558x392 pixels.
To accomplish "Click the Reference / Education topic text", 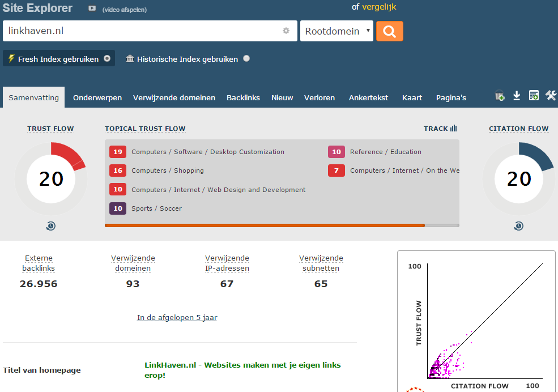I will tap(386, 152).
